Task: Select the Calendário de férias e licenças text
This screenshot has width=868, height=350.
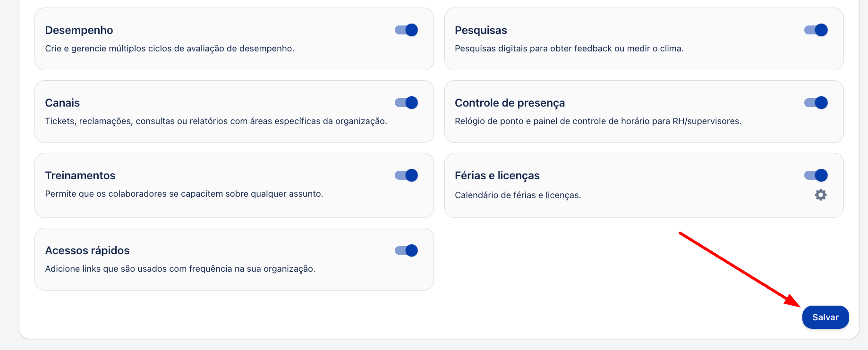Action: click(518, 195)
